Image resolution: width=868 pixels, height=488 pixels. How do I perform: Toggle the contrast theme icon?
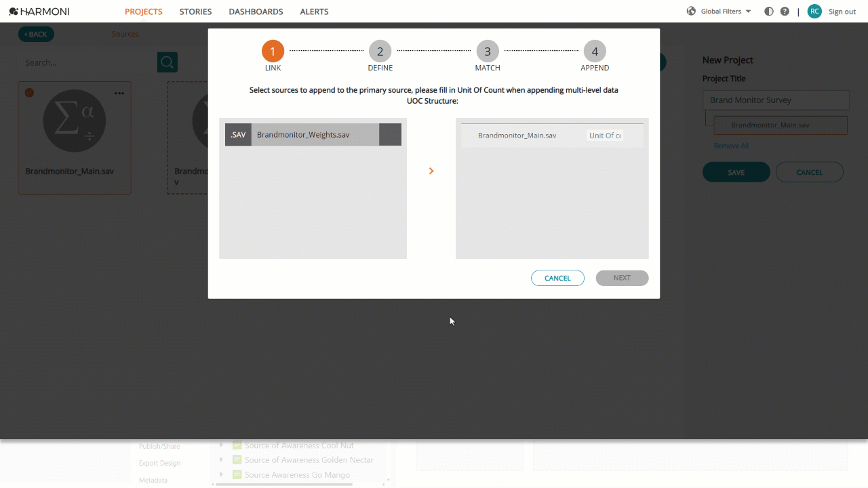coord(768,12)
